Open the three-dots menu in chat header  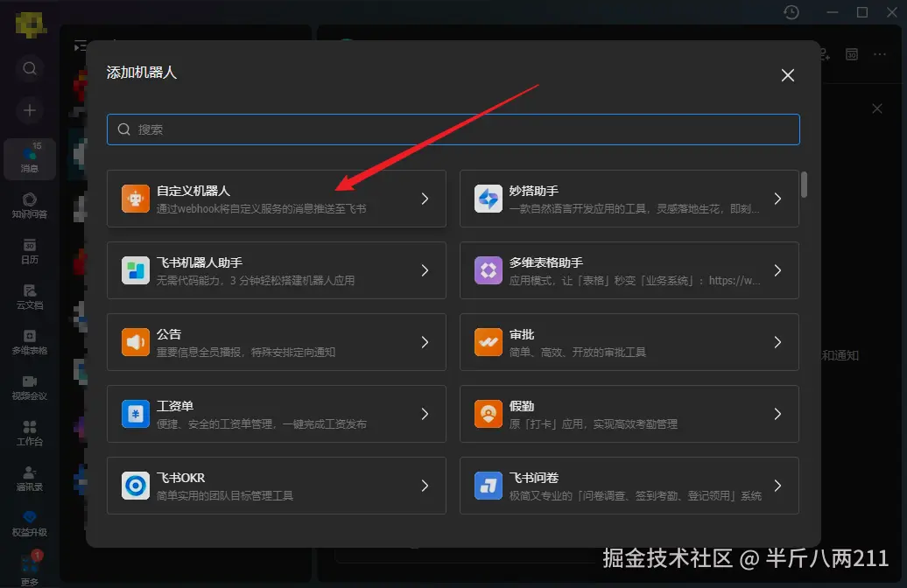tap(880, 54)
